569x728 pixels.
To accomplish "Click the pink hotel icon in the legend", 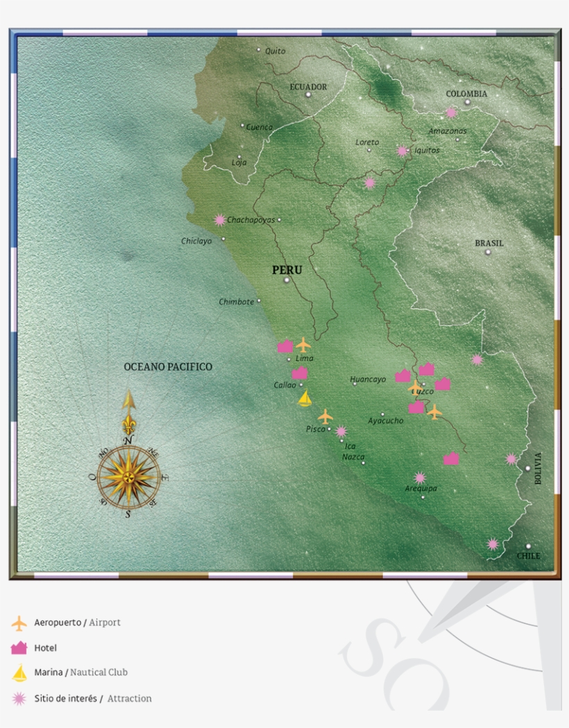I will [x=19, y=648].
